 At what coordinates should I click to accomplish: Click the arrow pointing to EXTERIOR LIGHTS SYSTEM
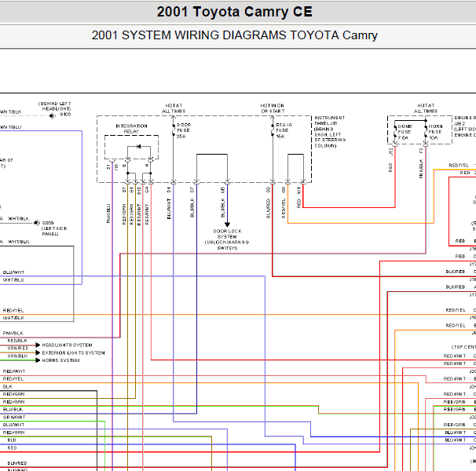tap(38, 352)
